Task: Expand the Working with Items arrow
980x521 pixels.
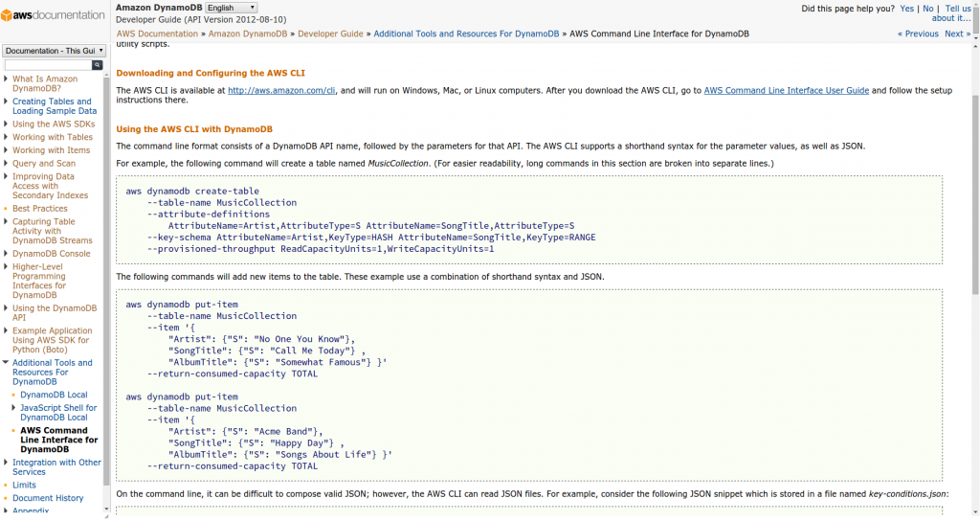Action: 6,150
